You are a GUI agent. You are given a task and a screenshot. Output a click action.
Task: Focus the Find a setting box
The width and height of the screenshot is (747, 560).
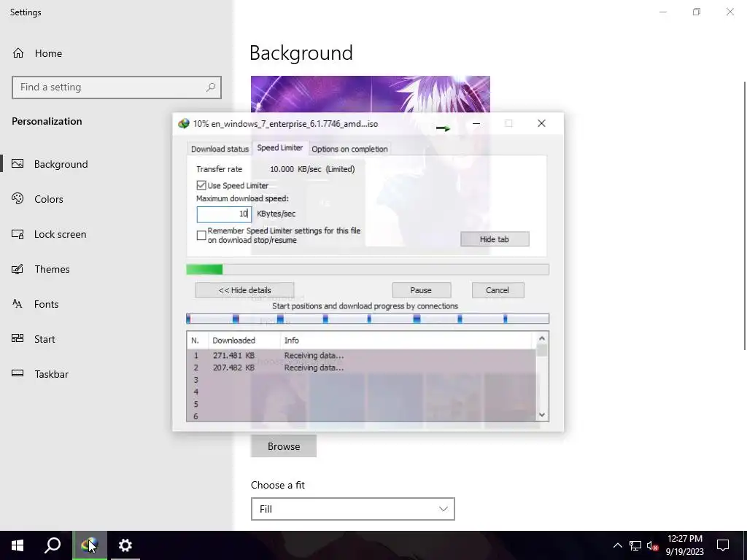[x=117, y=87]
